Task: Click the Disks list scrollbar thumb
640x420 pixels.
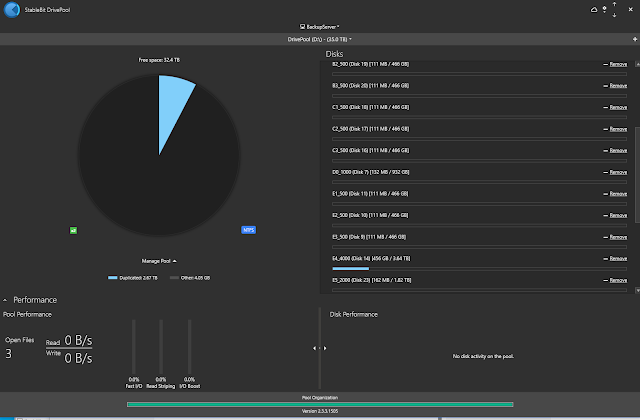Action: (x=637, y=175)
